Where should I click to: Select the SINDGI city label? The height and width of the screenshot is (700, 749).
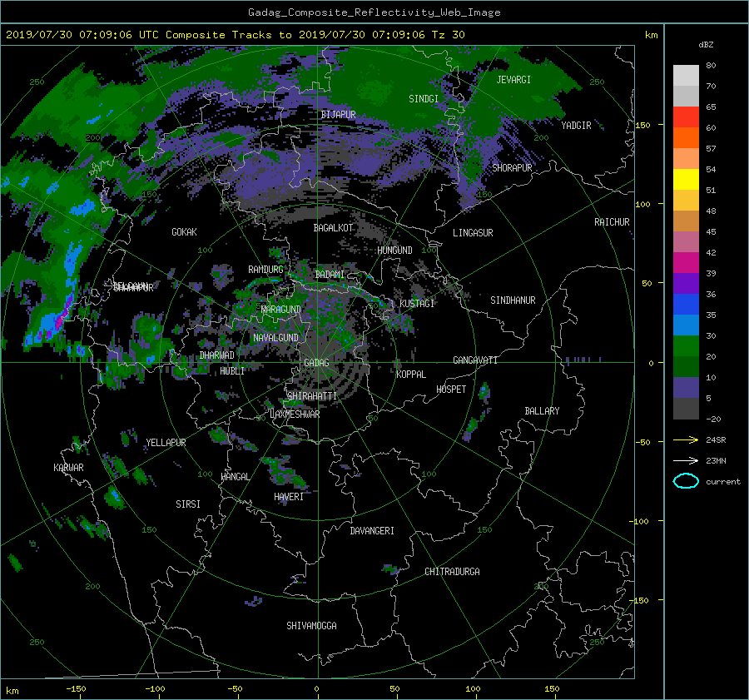point(424,99)
